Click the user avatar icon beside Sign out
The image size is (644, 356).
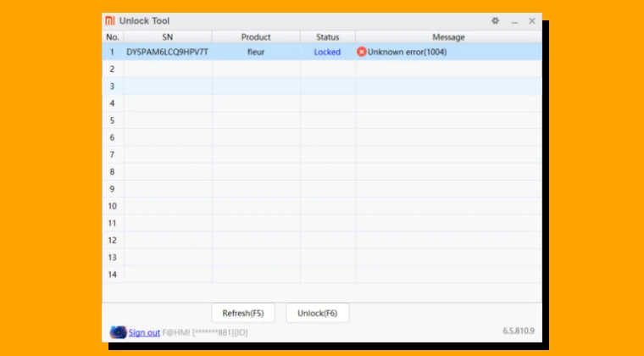118,332
